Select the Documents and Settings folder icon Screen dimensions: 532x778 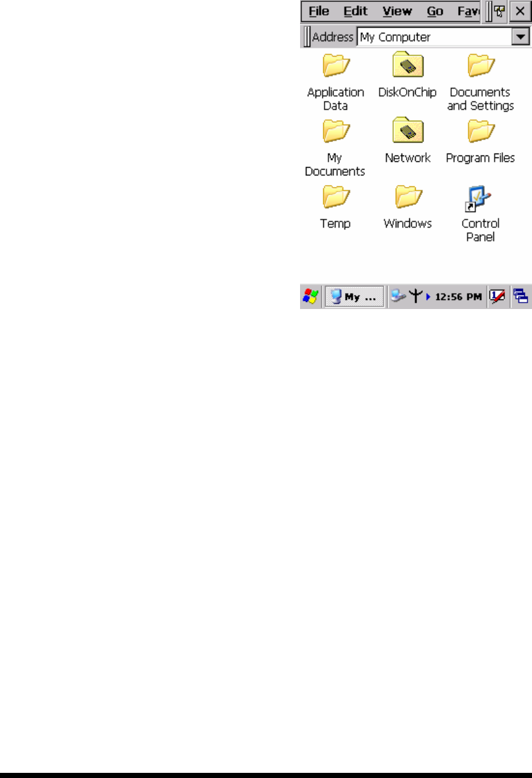click(481, 65)
